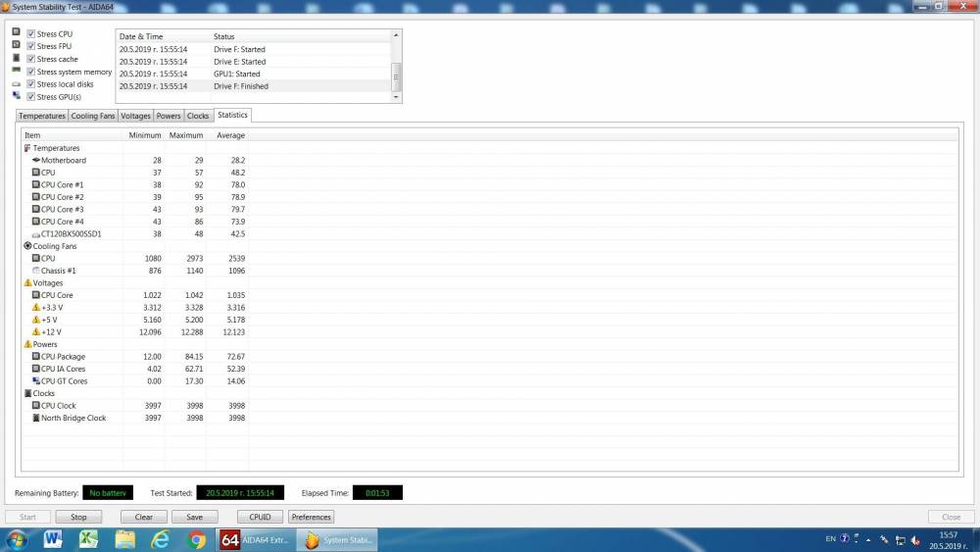This screenshot has height=552, width=980.
Task: Disable Stress local disks checkbox
Action: [30, 83]
